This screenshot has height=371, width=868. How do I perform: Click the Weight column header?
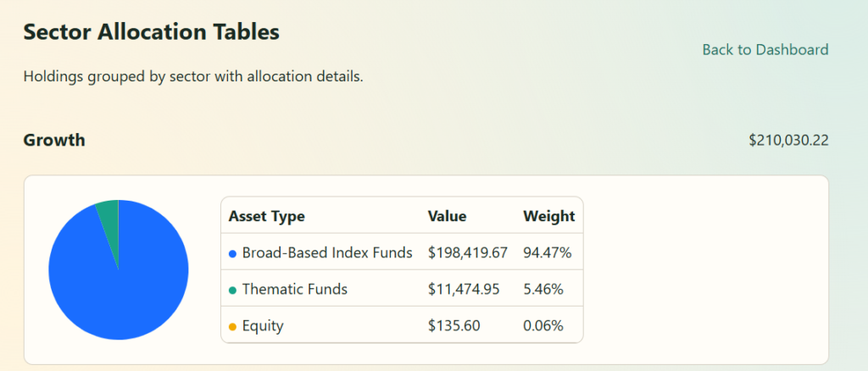548,216
